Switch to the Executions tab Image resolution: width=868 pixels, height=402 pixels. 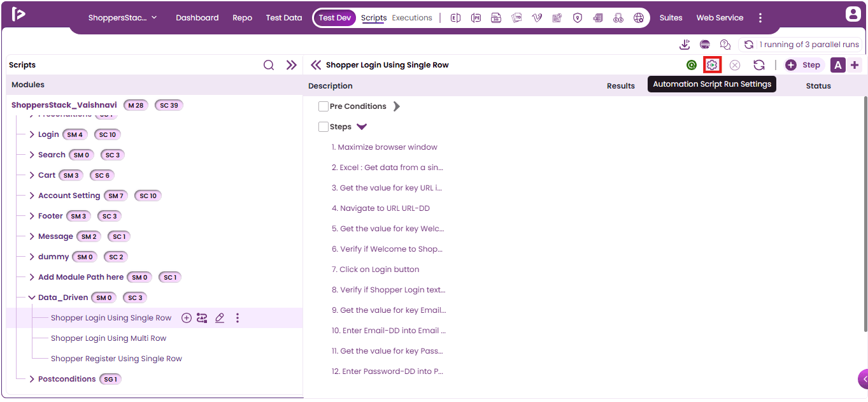[x=412, y=18]
